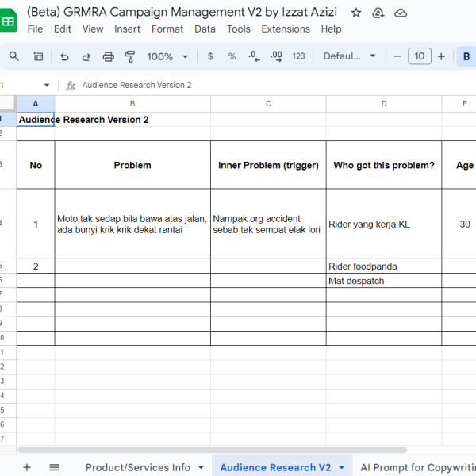Viewport: 476px width, 476px height.
Task: Activate the paint format roller tool
Action: (130, 56)
